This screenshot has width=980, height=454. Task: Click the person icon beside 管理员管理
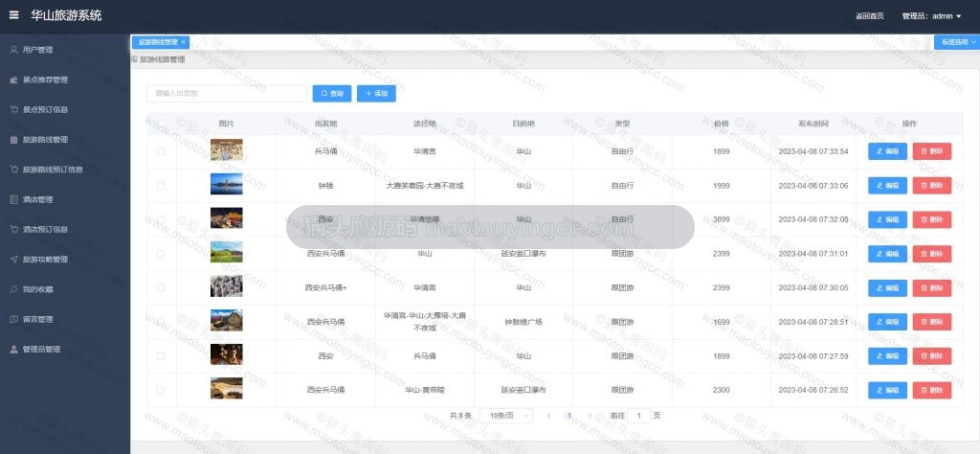pos(13,349)
